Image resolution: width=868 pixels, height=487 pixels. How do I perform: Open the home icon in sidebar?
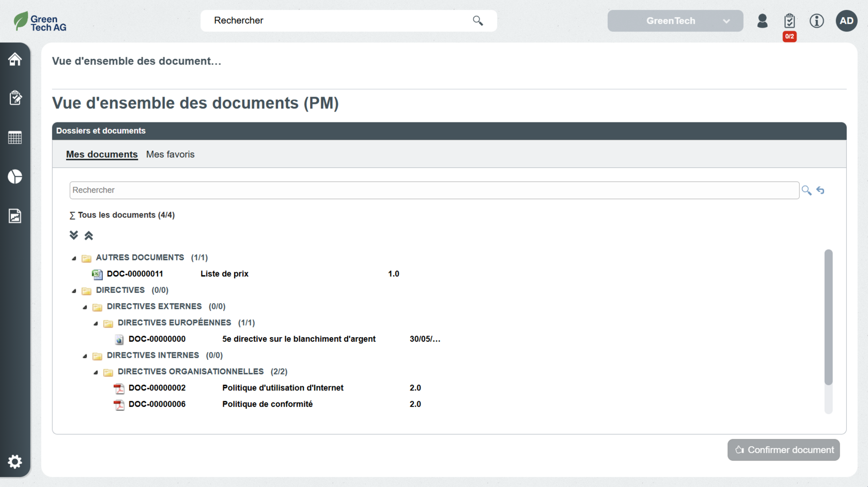point(15,59)
